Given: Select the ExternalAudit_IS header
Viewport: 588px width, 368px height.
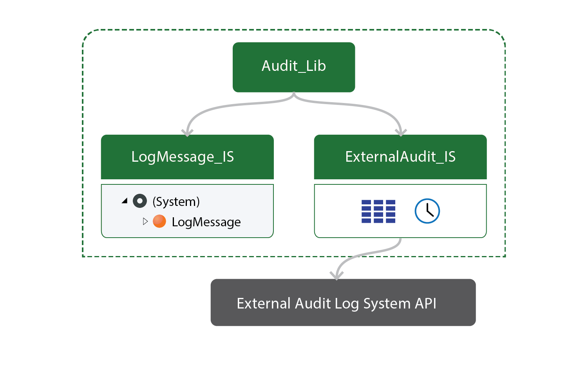Looking at the screenshot, I should (x=400, y=157).
